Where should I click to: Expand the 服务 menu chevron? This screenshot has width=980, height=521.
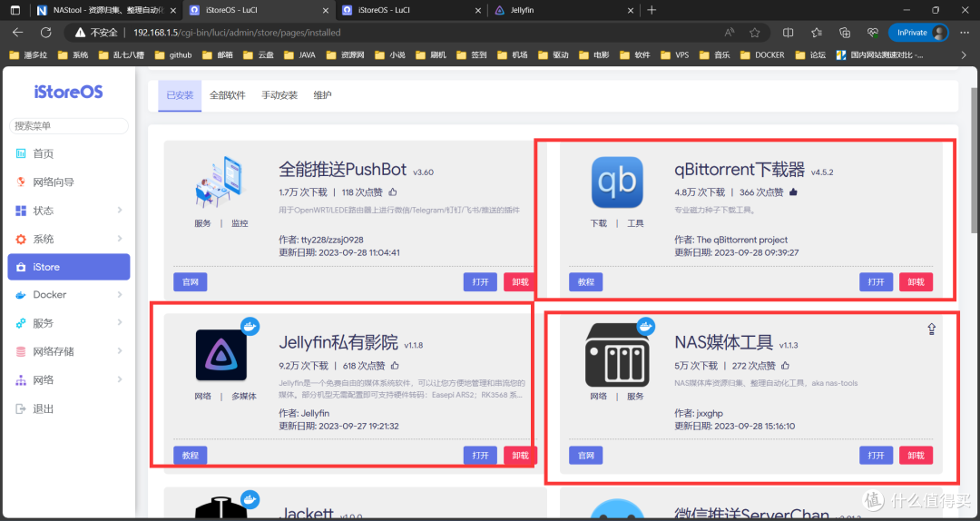coord(120,323)
